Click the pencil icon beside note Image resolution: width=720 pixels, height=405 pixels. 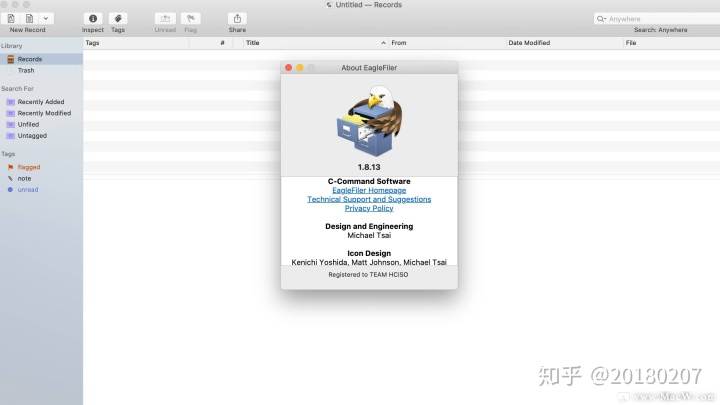10,179
